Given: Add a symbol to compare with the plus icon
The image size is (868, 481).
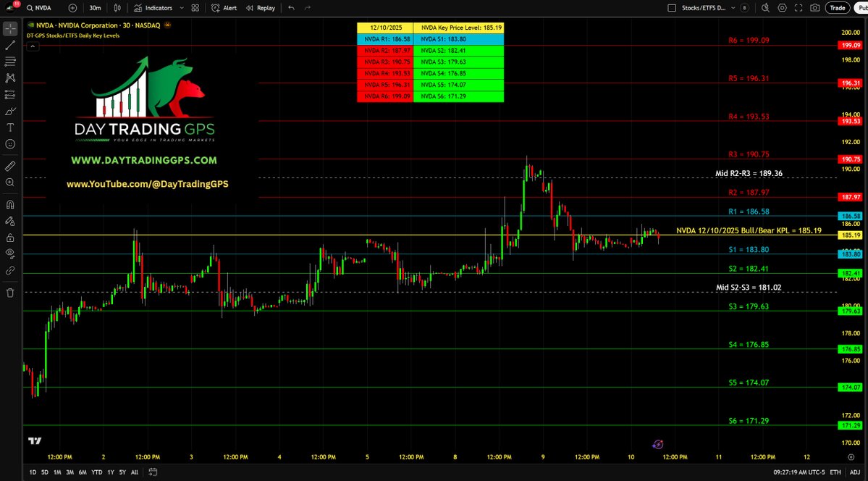Looking at the screenshot, I should 72,8.
